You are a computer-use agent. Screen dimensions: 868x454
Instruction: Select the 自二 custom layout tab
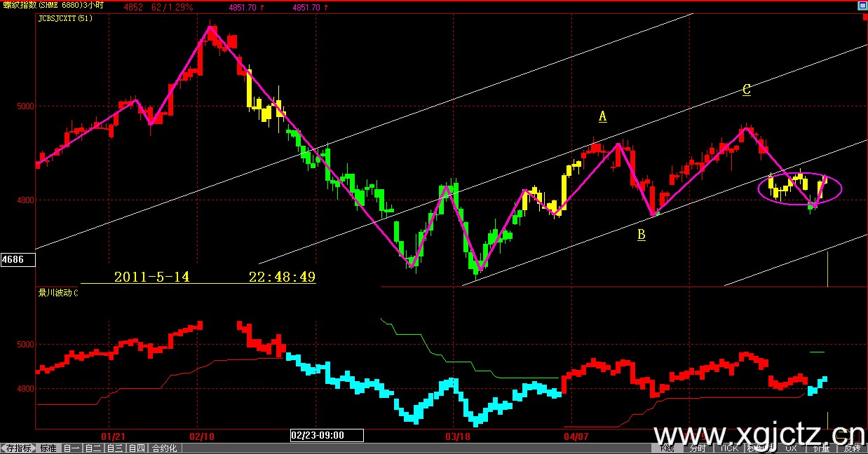[x=93, y=448]
